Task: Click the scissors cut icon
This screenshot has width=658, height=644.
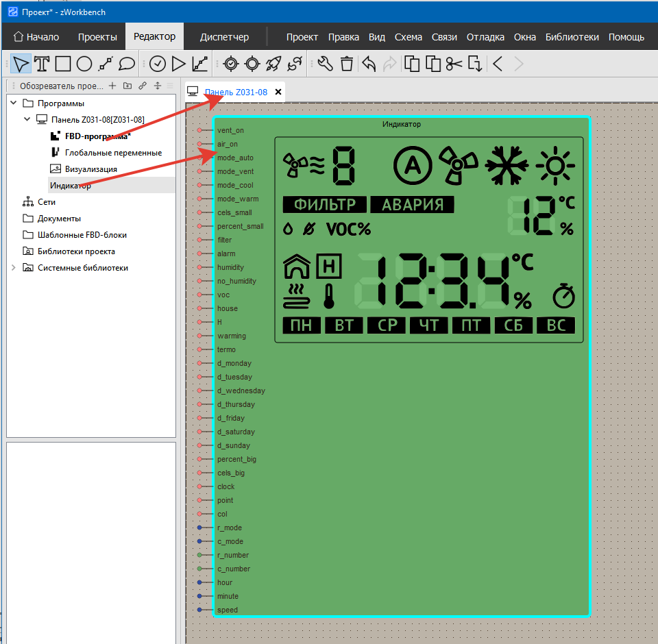Action: tap(454, 64)
